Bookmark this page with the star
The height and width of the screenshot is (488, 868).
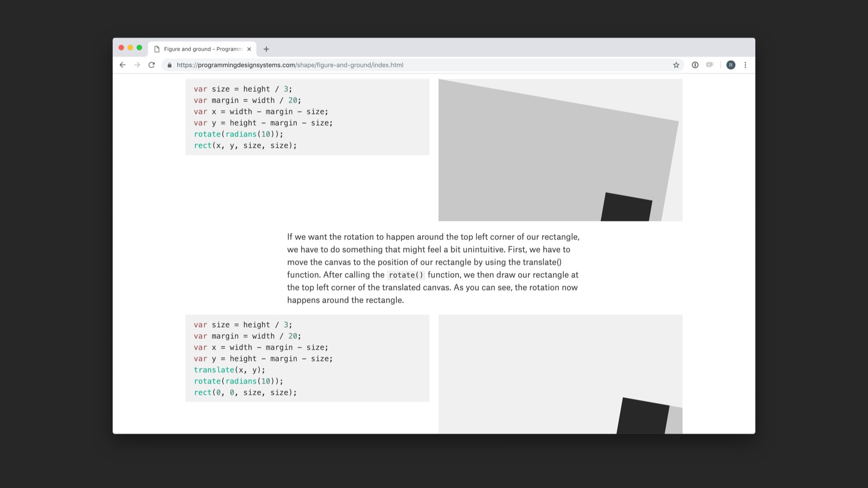coord(676,65)
